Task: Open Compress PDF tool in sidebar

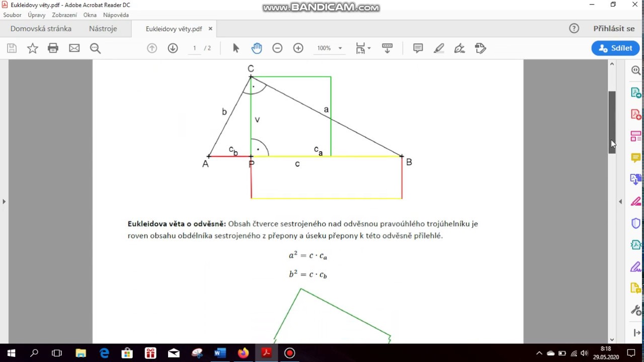Action: [636, 245]
